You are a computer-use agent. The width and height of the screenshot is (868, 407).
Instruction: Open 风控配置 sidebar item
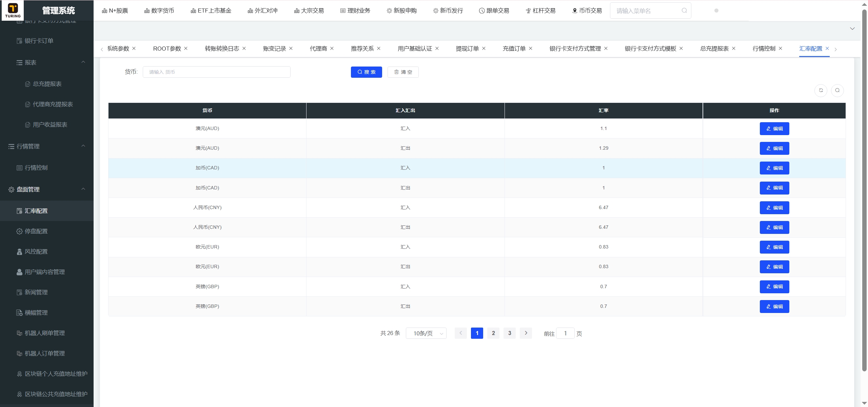pos(47,252)
